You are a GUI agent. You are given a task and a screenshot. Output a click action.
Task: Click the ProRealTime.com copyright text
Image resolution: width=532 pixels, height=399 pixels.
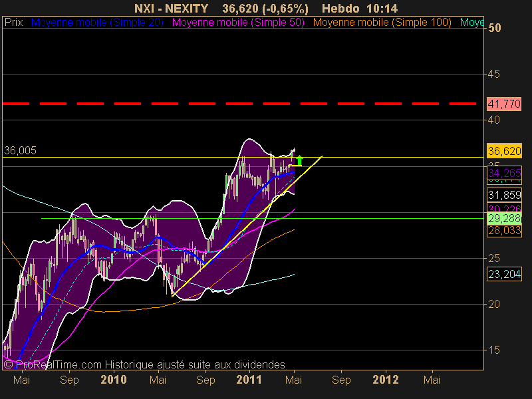(x=144, y=364)
